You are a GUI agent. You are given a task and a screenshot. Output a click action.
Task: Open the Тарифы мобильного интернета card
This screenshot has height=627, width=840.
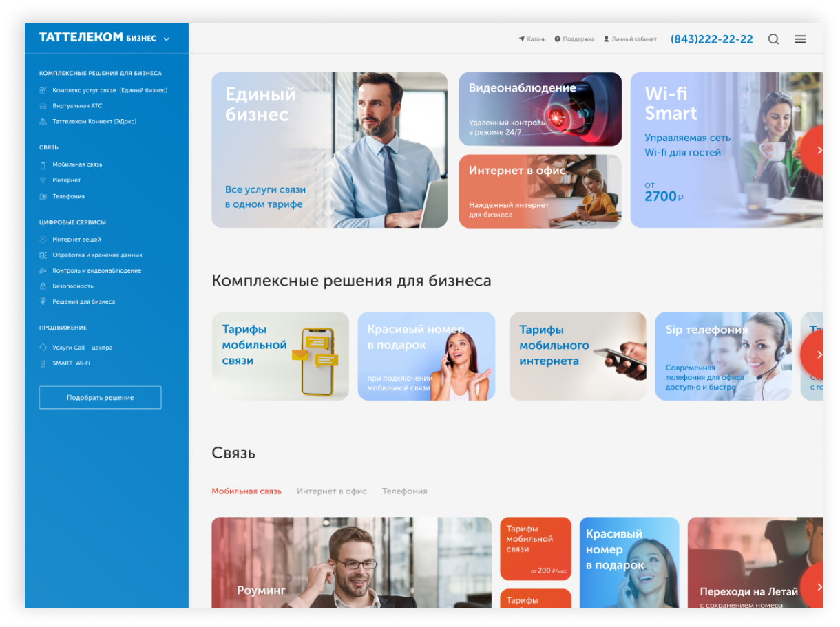click(x=578, y=357)
